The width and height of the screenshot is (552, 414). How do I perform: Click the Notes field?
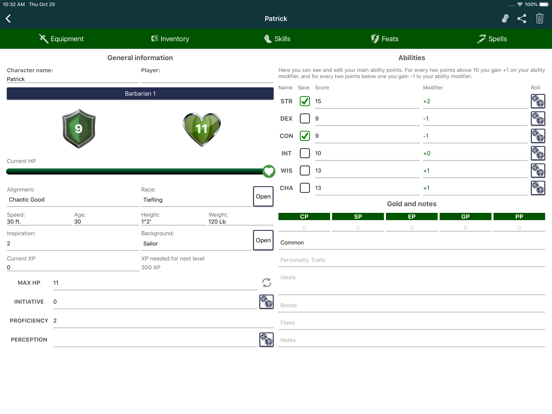pyautogui.click(x=412, y=340)
